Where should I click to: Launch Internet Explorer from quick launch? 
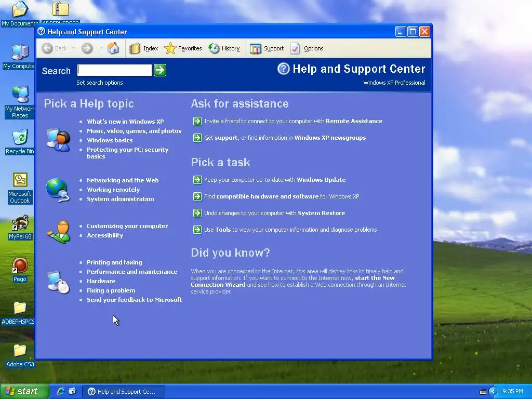[x=61, y=391]
